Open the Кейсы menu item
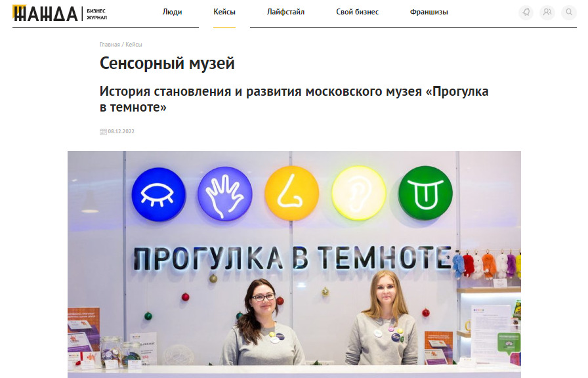The image size is (588, 378). point(224,12)
